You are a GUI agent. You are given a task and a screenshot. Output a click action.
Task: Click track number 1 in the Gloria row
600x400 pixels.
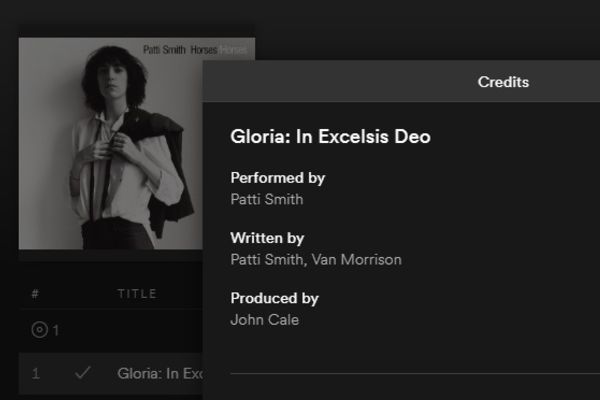tap(36, 374)
